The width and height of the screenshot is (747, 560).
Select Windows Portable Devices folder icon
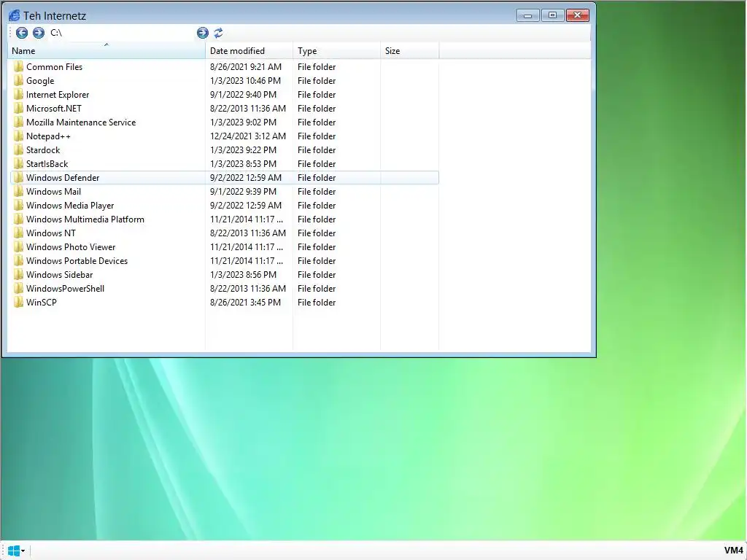(18, 260)
